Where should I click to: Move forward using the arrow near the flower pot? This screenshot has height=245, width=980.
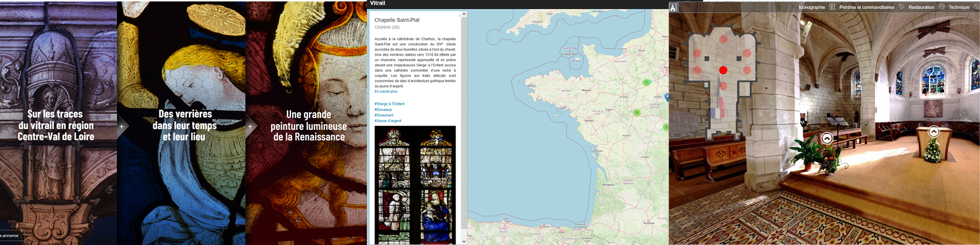click(827, 139)
